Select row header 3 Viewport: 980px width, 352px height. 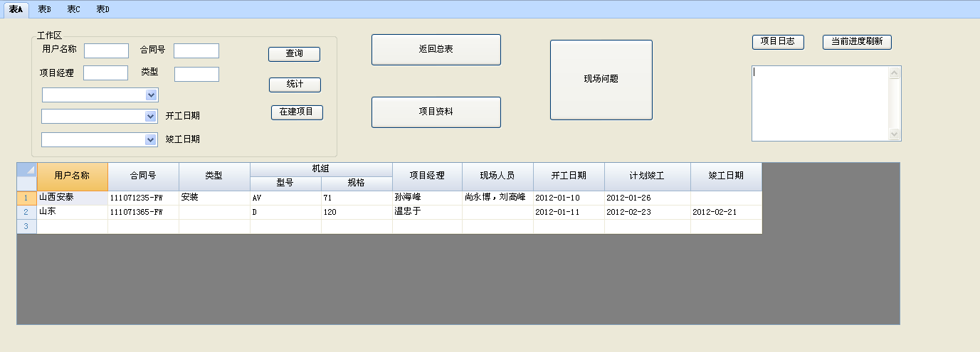point(27,226)
